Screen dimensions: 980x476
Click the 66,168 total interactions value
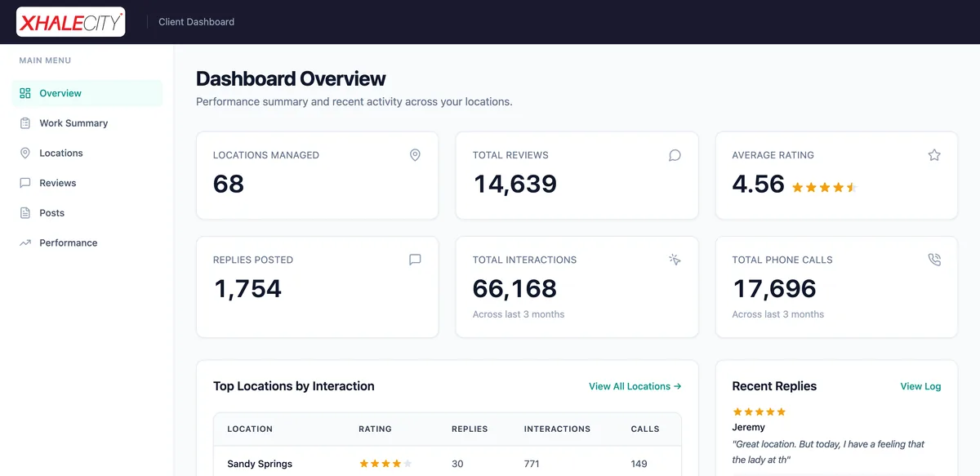pos(514,289)
